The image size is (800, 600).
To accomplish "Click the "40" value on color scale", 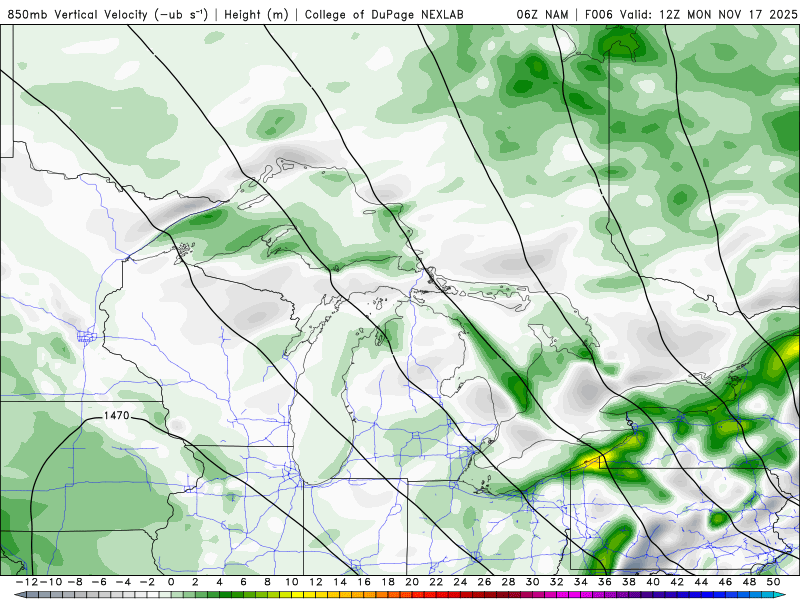I will point(653,582).
